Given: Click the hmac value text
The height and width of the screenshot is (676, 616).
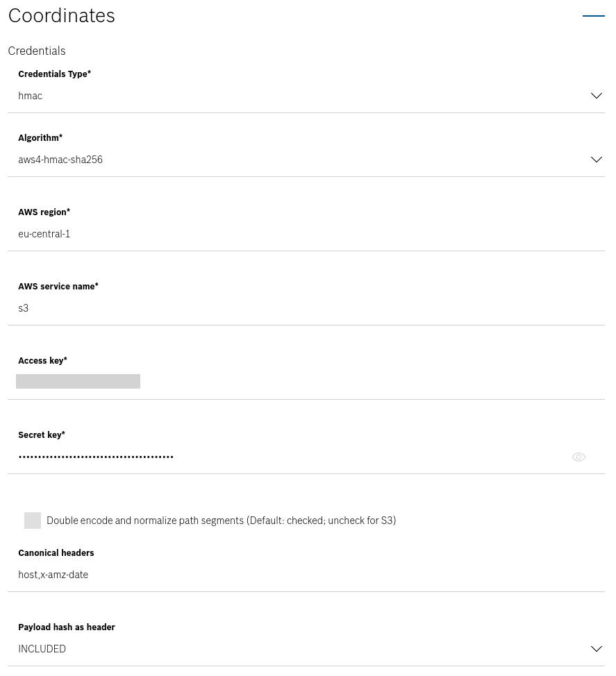Looking at the screenshot, I should click(x=30, y=96).
